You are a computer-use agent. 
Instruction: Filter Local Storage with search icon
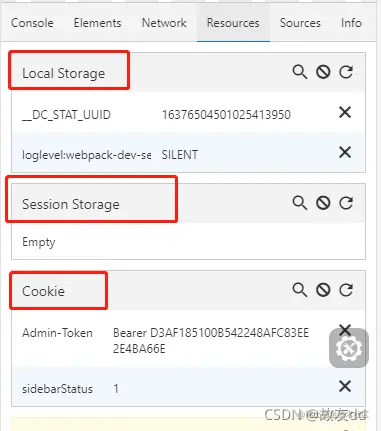pyautogui.click(x=300, y=72)
